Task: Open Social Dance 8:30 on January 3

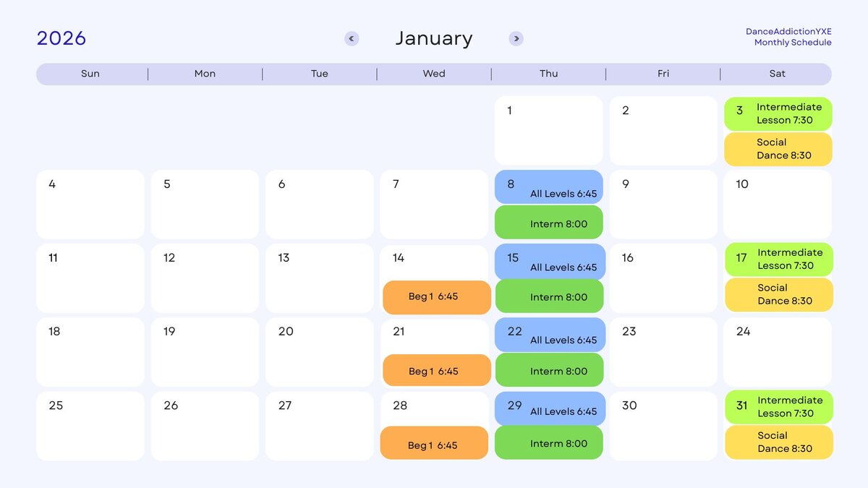Action: (x=778, y=149)
